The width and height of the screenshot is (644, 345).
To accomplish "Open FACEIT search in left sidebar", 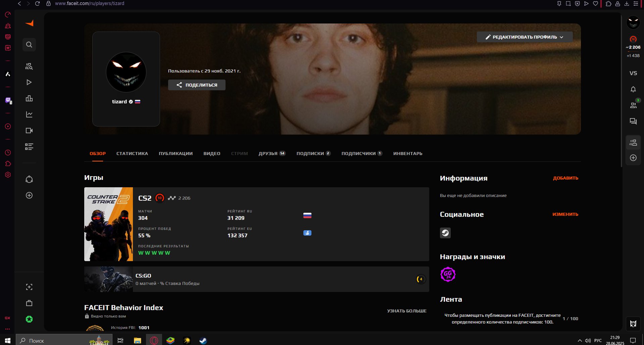I will [29, 45].
